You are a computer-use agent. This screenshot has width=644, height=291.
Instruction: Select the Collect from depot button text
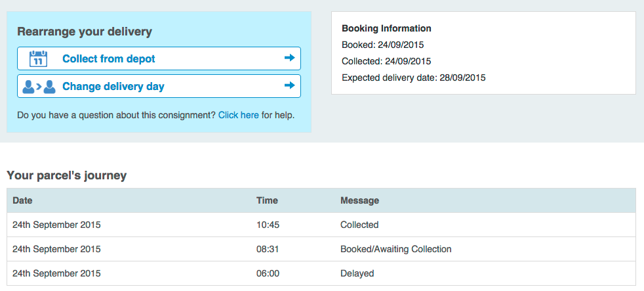pos(109,58)
